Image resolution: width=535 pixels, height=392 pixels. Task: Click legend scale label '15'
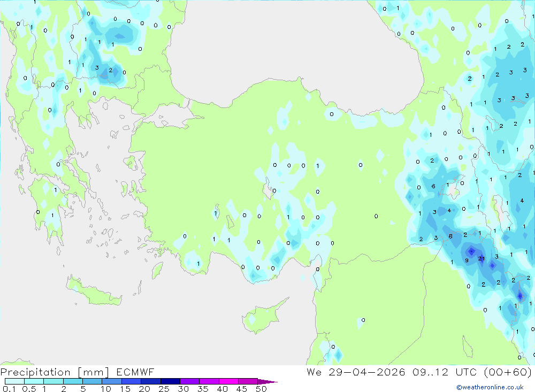coord(125,389)
